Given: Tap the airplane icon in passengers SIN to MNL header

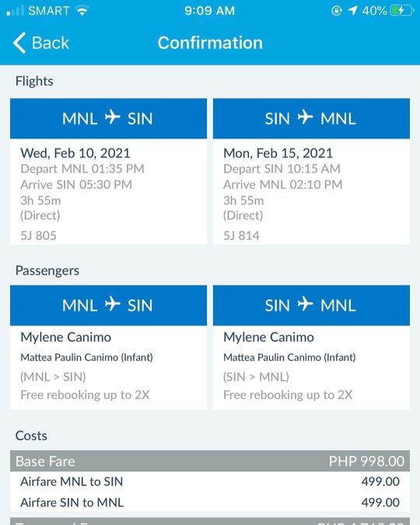Looking at the screenshot, I should (x=305, y=304).
